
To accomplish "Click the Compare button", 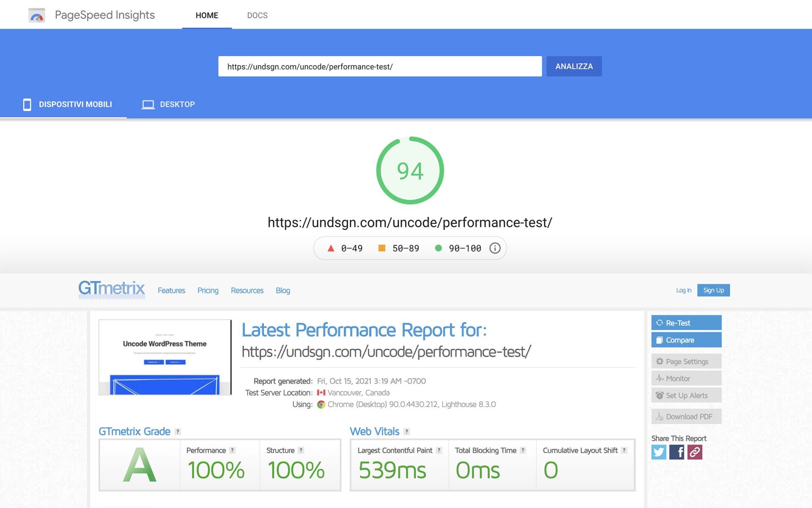I will [686, 340].
